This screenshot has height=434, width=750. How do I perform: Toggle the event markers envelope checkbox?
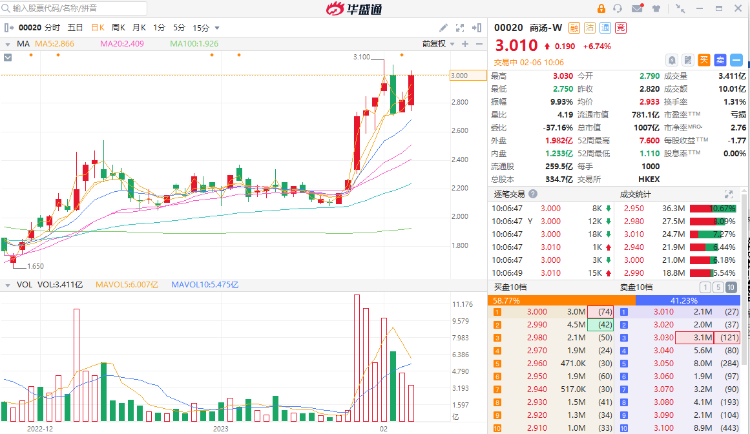pos(8,57)
